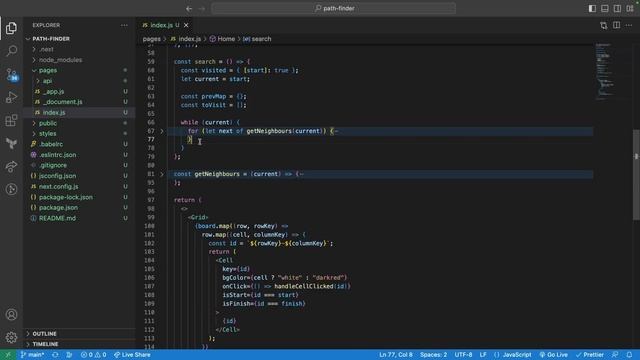Image resolution: width=640 pixels, height=360 pixels.
Task: Open the README.md file
Action: (x=57, y=218)
